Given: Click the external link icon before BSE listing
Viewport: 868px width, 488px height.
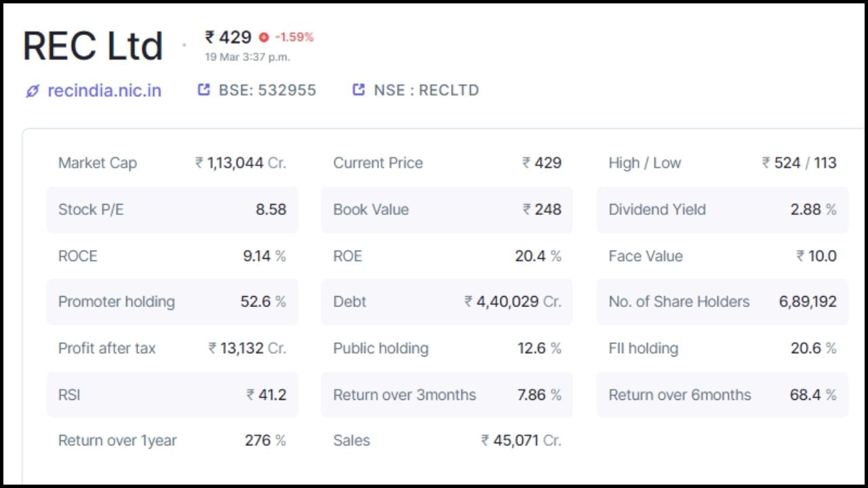Looking at the screenshot, I should [x=204, y=89].
